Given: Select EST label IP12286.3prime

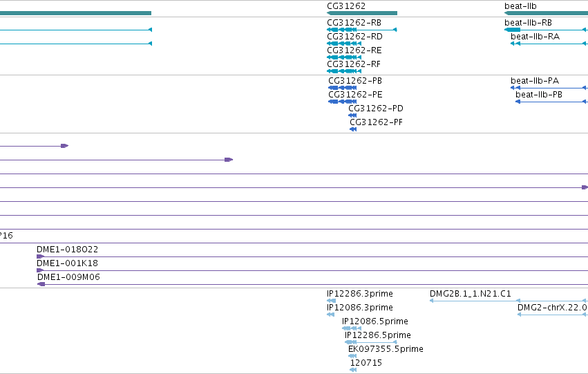Looking at the screenshot, I should pyautogui.click(x=360, y=294).
